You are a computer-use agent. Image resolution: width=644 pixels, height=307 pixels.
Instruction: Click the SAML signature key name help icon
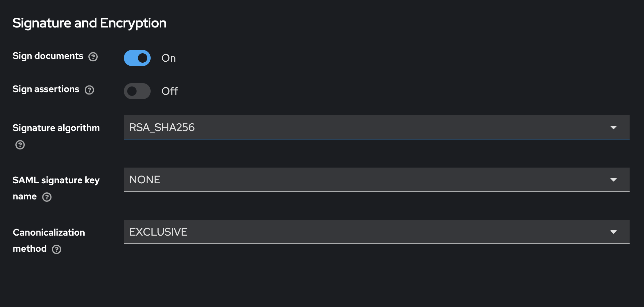point(47,197)
